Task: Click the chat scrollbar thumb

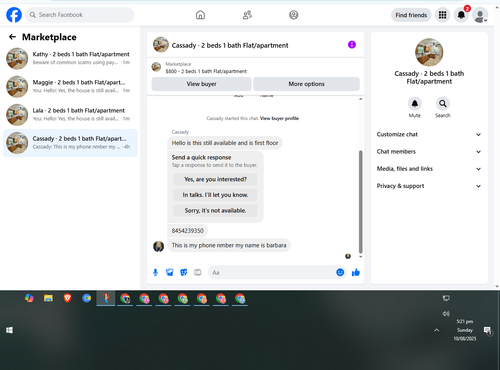Action: click(x=360, y=202)
